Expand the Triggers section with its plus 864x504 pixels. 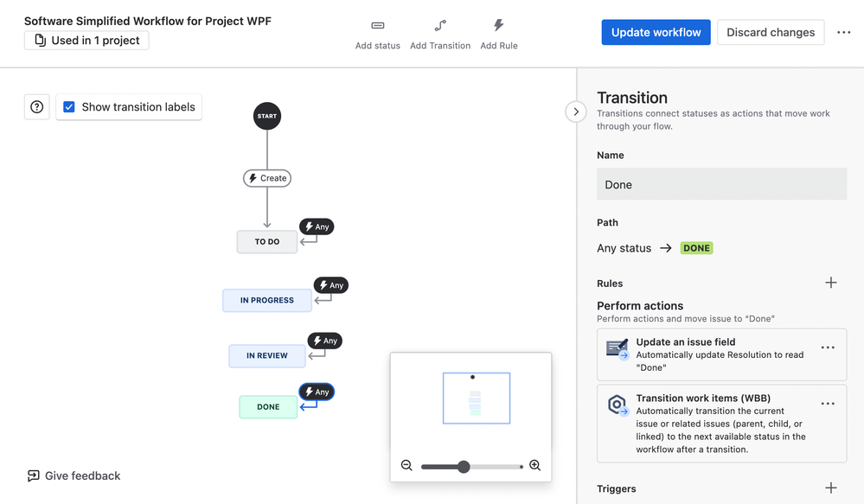click(x=831, y=488)
